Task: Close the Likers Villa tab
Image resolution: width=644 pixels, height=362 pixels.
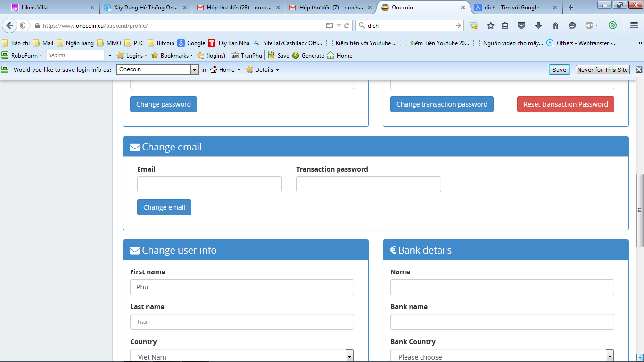Action: point(92,8)
